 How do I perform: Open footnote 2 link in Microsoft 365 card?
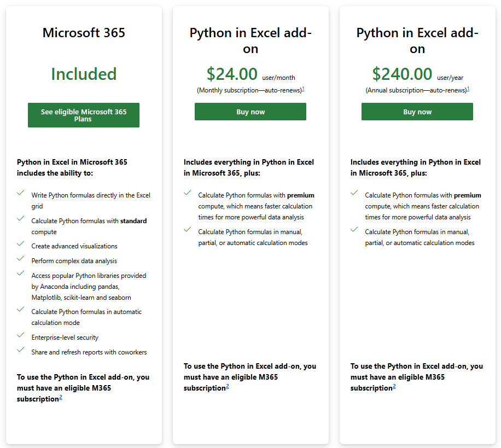click(x=61, y=398)
